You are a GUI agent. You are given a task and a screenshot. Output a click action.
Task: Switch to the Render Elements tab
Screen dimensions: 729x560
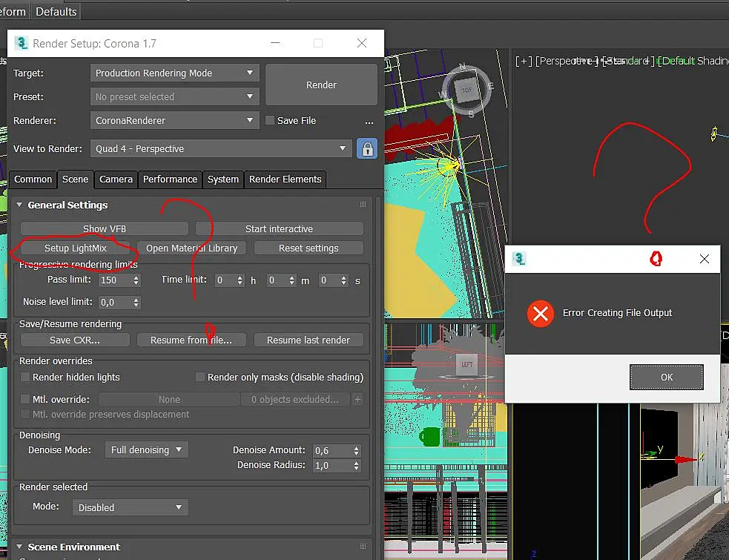click(285, 179)
